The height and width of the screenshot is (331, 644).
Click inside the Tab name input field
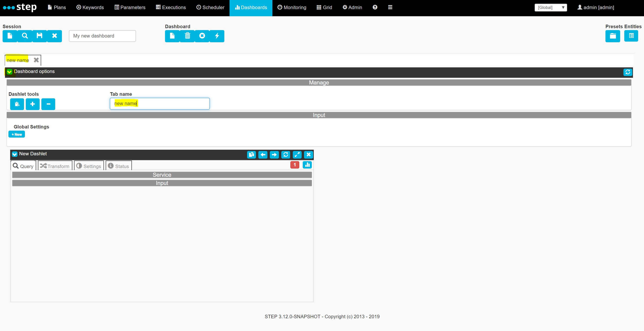160,104
